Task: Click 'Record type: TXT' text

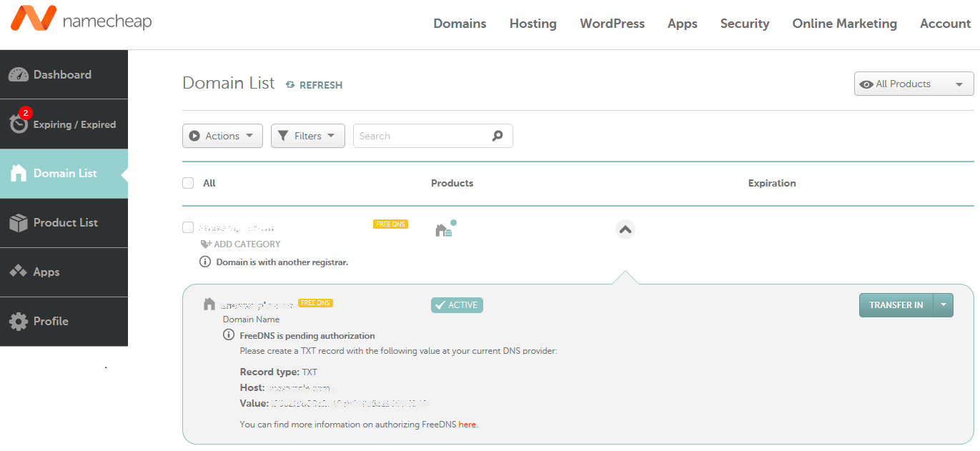Action: 278,372
